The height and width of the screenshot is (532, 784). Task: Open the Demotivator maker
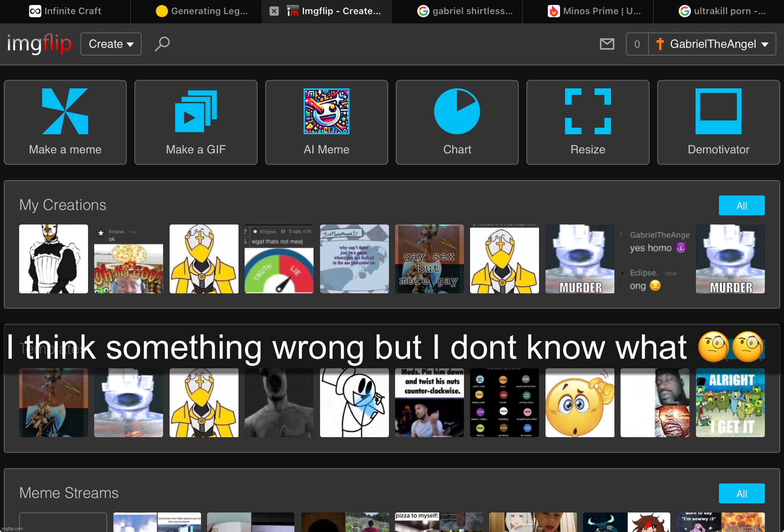pyautogui.click(x=719, y=122)
